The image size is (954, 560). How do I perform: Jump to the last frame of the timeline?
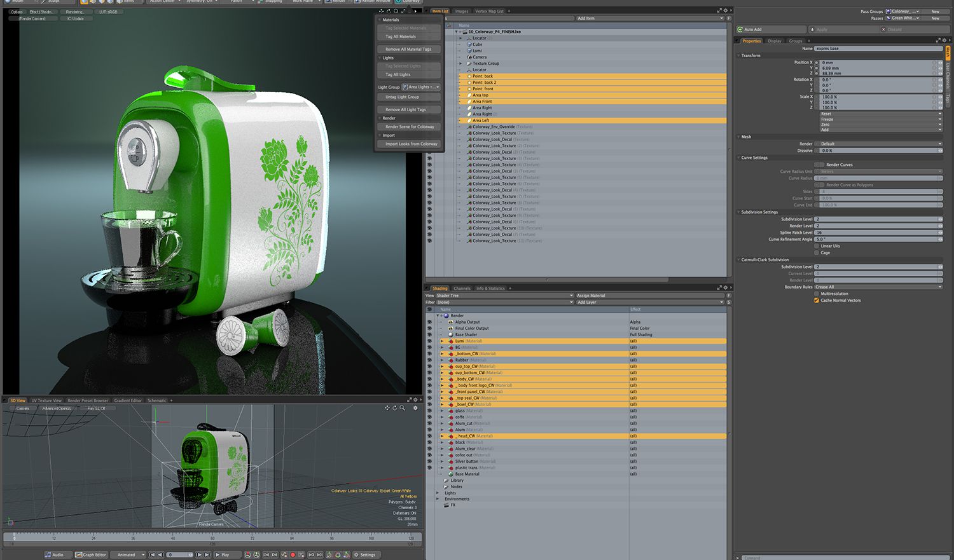pos(207,555)
